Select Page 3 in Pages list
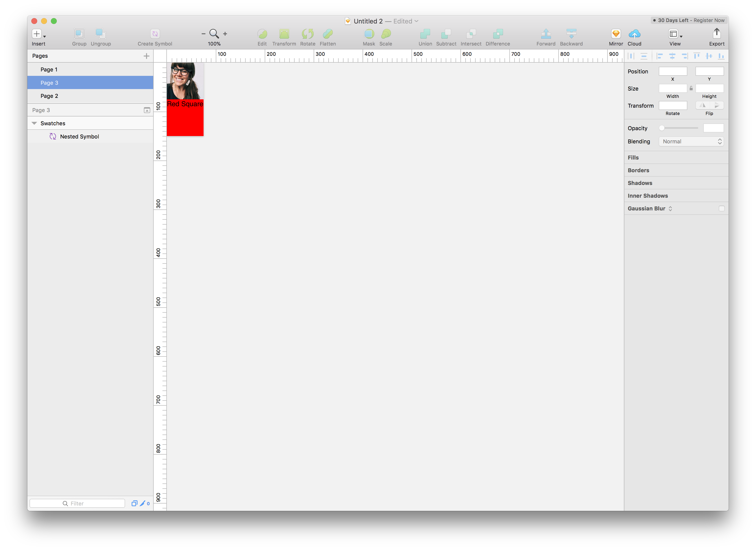Image resolution: width=756 pixels, height=550 pixels. tap(90, 83)
